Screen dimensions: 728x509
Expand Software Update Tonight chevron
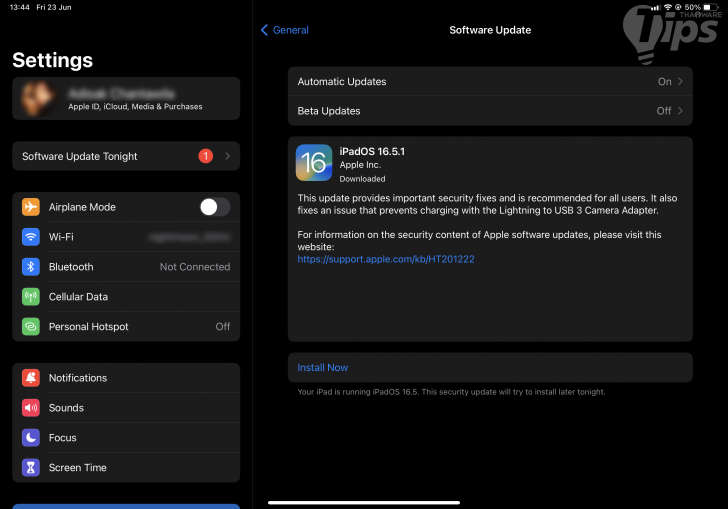click(228, 156)
